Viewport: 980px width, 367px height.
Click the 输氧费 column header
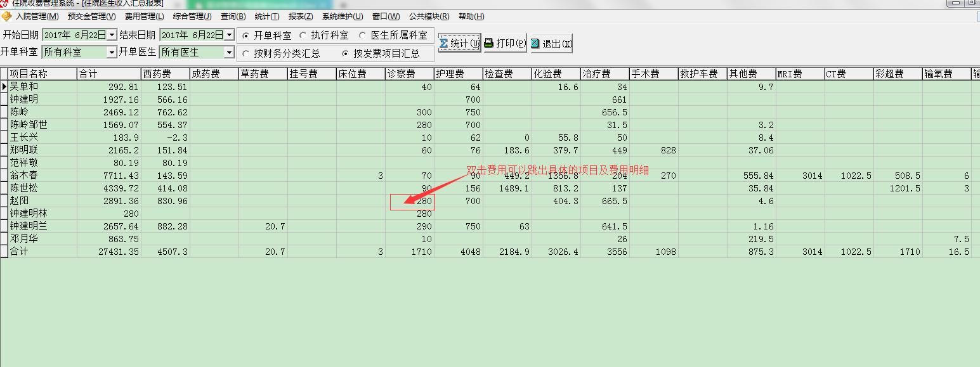pos(947,74)
